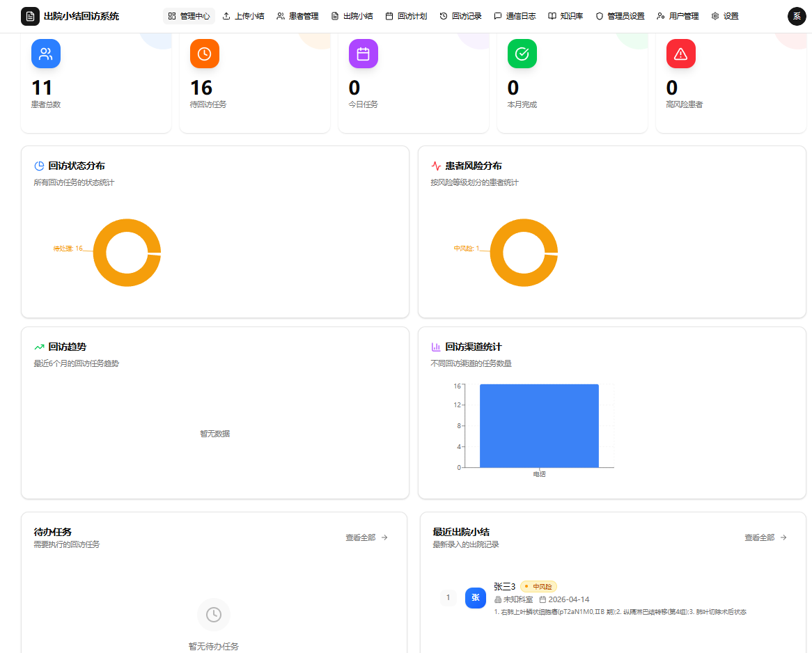Click the calendar icon beside 2026-04-14
Image resolution: width=812 pixels, height=653 pixels.
pos(542,599)
